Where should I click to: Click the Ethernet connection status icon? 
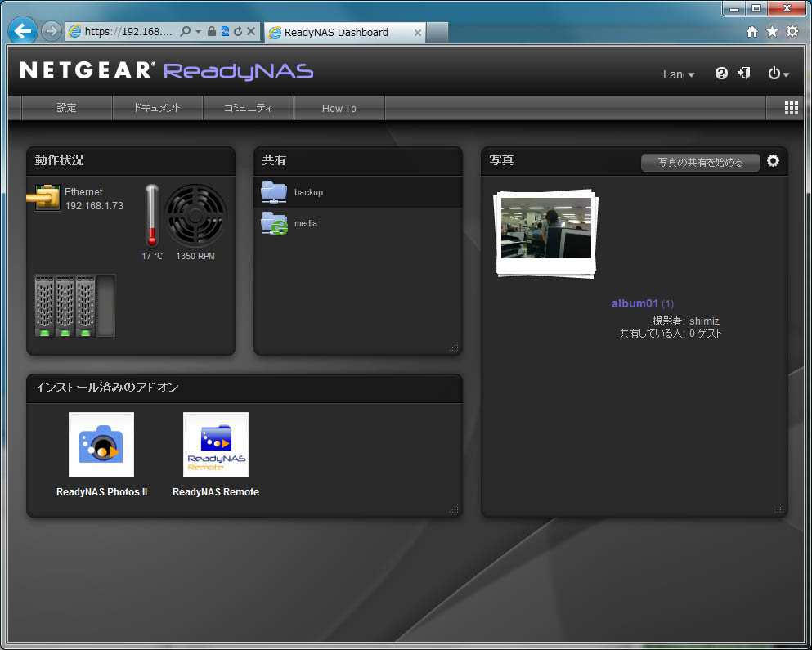(47, 198)
